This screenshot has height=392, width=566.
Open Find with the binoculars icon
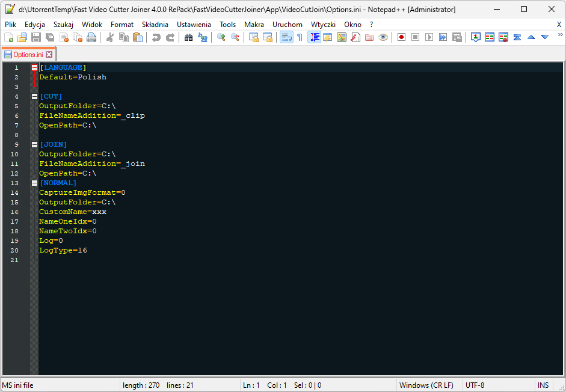coord(188,37)
